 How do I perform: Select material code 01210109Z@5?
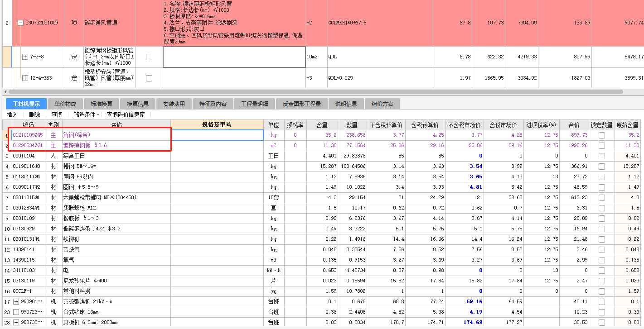click(28, 135)
